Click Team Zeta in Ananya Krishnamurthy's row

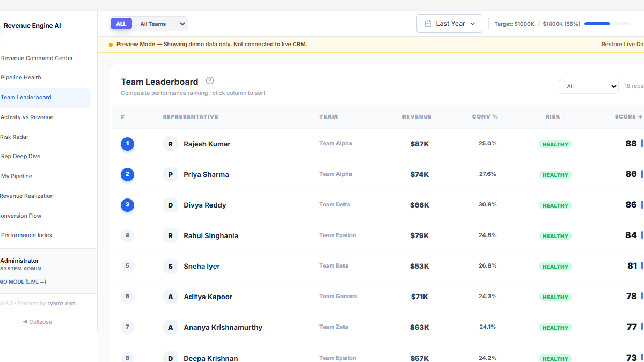(x=334, y=327)
